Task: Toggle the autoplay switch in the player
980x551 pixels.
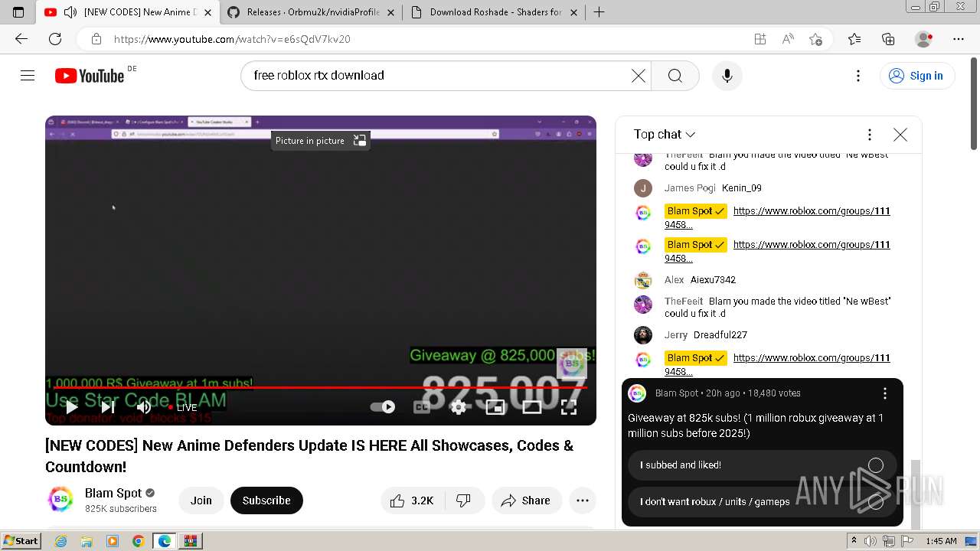Action: [x=383, y=407]
